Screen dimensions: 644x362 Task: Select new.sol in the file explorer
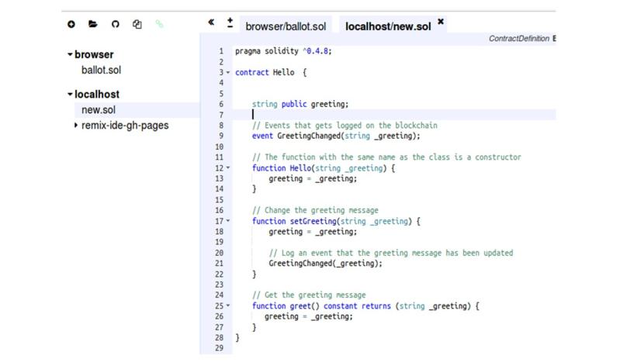click(99, 110)
